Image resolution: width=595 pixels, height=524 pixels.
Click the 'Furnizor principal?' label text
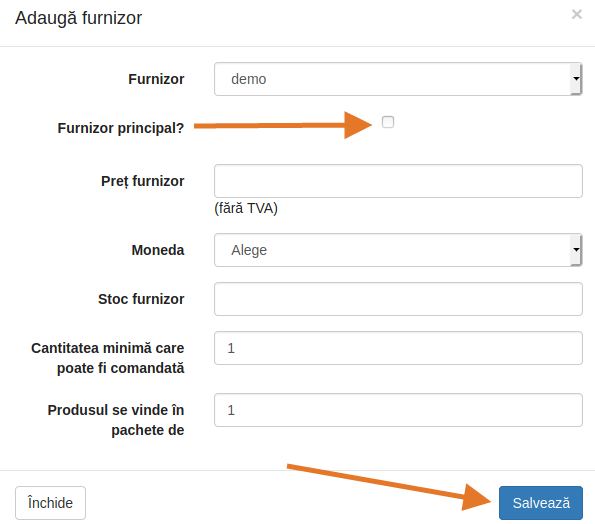[121, 128]
